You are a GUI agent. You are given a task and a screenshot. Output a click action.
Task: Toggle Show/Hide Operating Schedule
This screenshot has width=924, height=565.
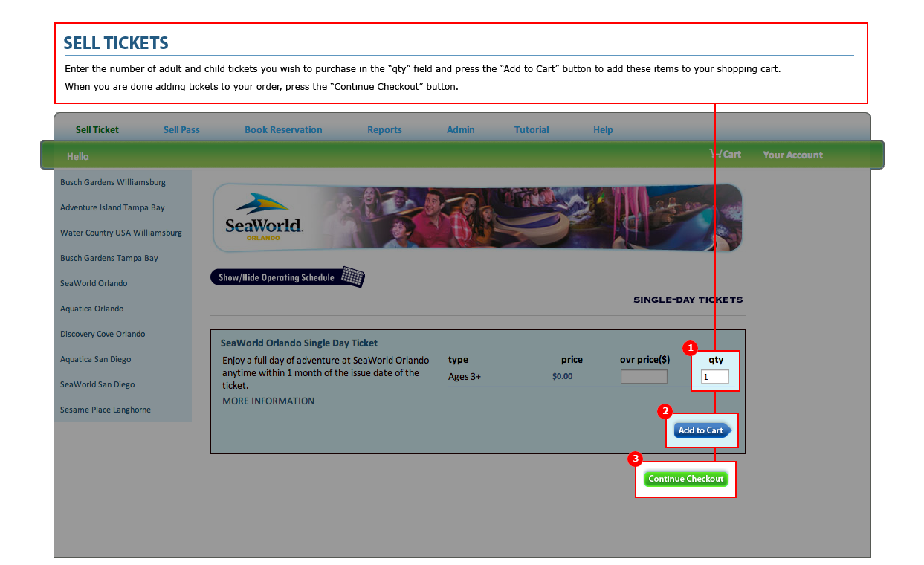pyautogui.click(x=288, y=277)
